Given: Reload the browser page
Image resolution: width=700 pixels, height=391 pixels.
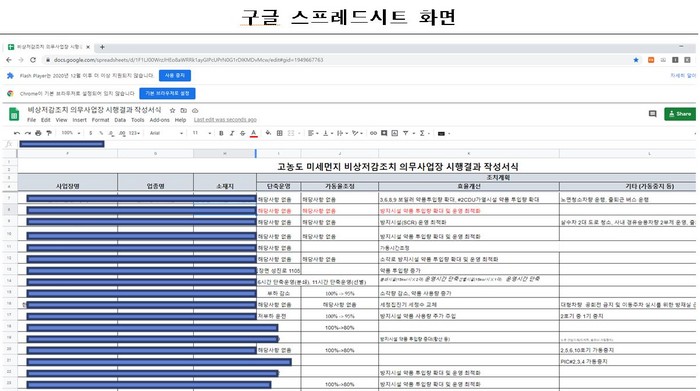Looking at the screenshot, I should point(33,60).
